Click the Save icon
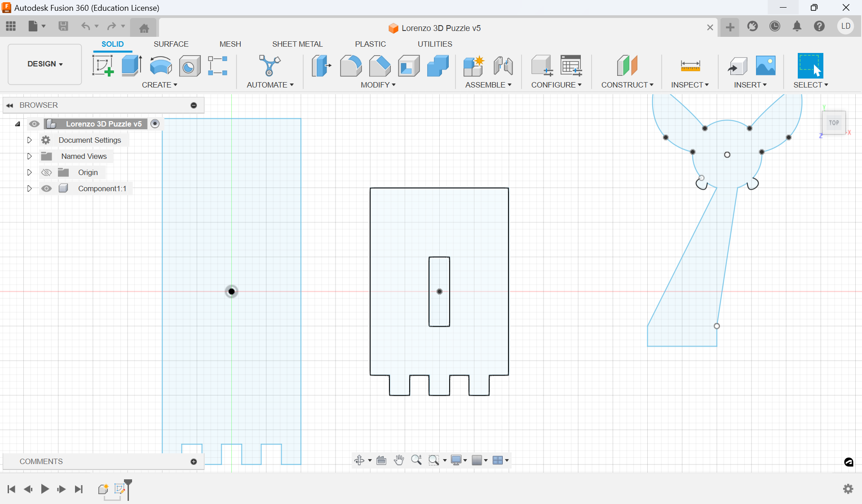The image size is (862, 504). (x=63, y=26)
